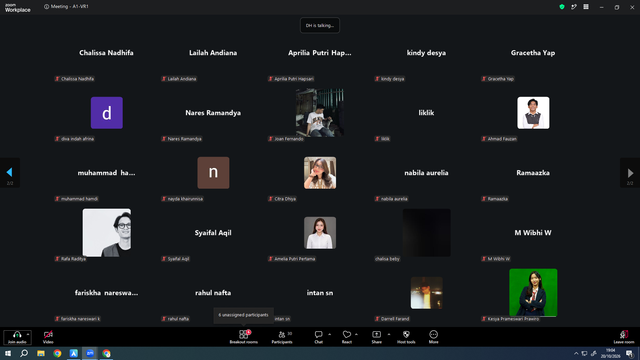640x360 pixels.
Task: Click the Lailah Andiana participant name
Action: coord(213,53)
